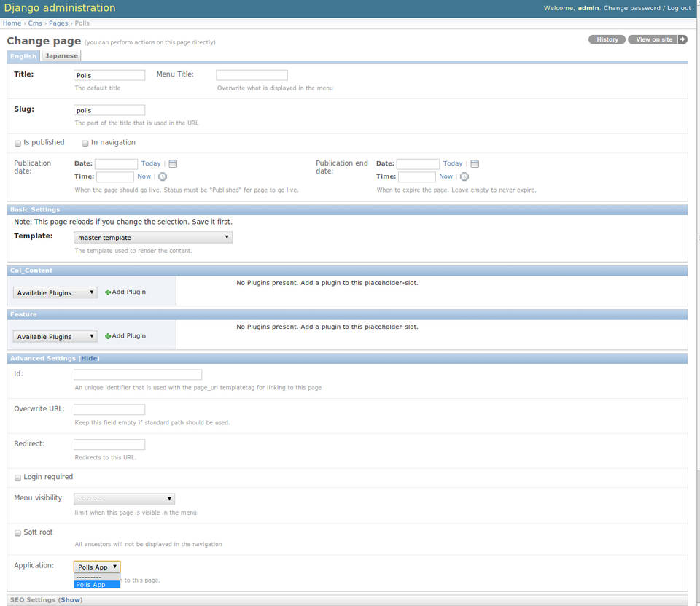Open the publication time clock icon
The height and width of the screenshot is (606, 700).
click(163, 176)
